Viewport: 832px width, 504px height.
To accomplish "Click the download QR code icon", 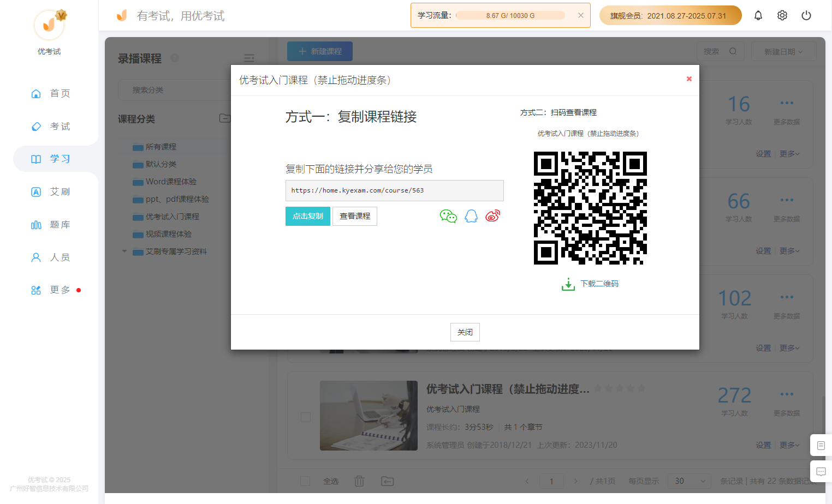I will coord(568,284).
